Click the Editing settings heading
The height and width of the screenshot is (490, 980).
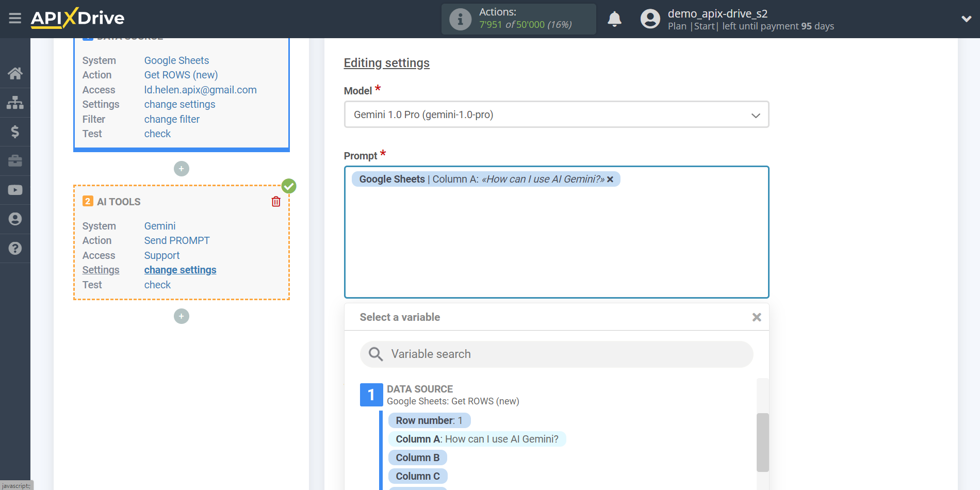click(x=386, y=63)
